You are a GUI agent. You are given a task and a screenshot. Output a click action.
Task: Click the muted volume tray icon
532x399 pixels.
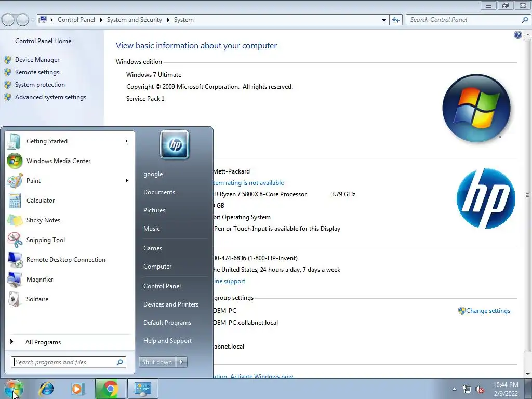pyautogui.click(x=480, y=390)
